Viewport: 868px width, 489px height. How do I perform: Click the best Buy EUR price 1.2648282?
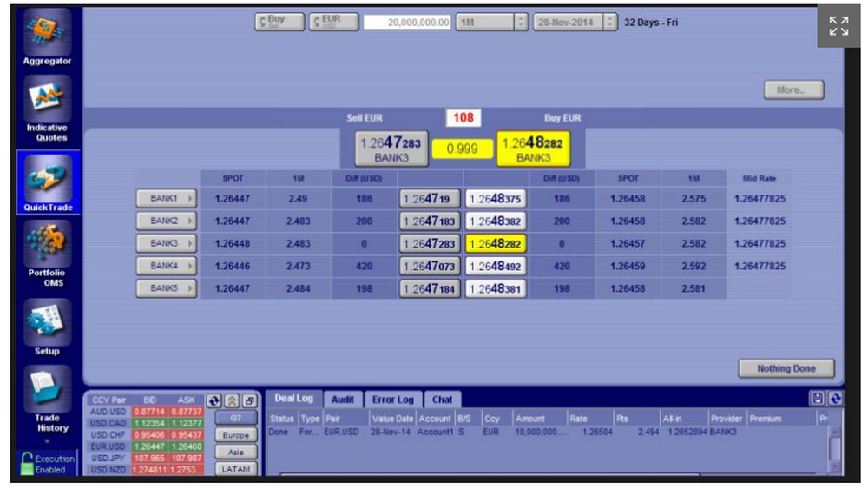tap(533, 149)
